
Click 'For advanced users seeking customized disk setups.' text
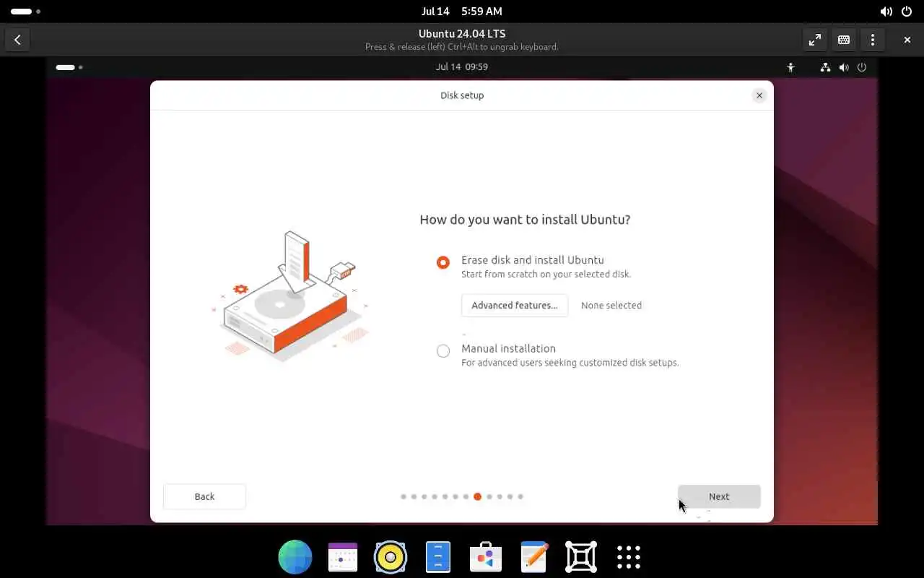tap(570, 363)
